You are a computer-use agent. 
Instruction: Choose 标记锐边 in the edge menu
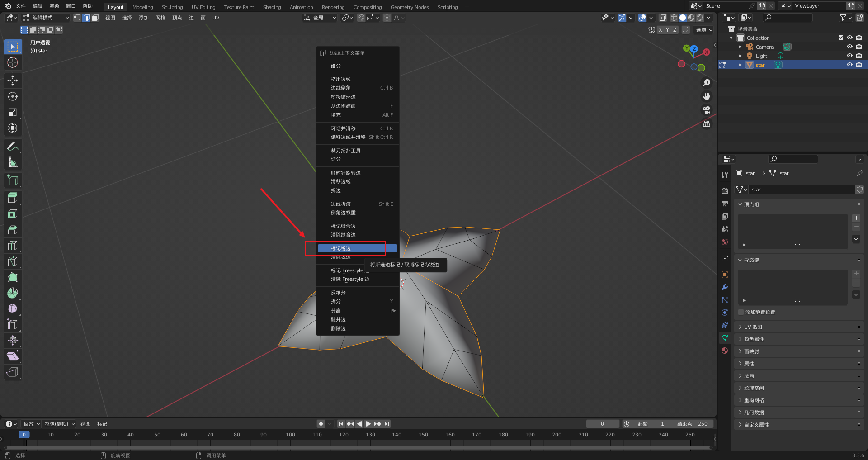[357, 248]
